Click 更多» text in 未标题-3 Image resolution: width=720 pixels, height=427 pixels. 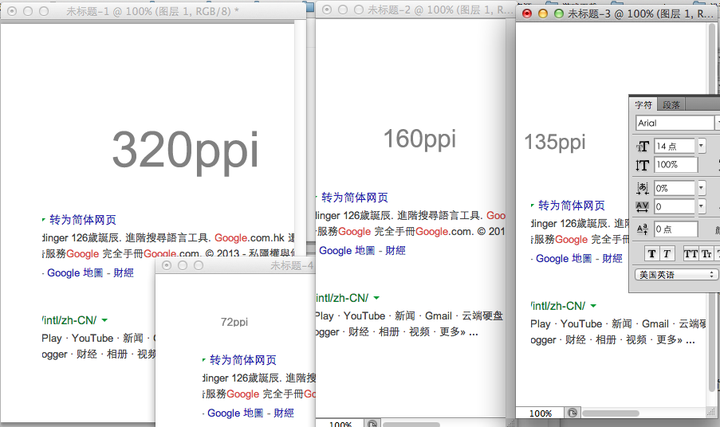point(669,340)
